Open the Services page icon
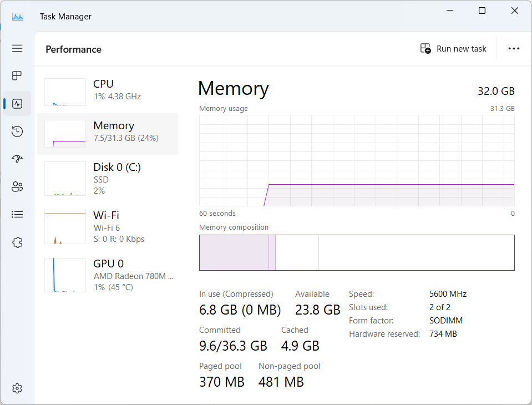This screenshot has width=532, height=405. point(17,242)
